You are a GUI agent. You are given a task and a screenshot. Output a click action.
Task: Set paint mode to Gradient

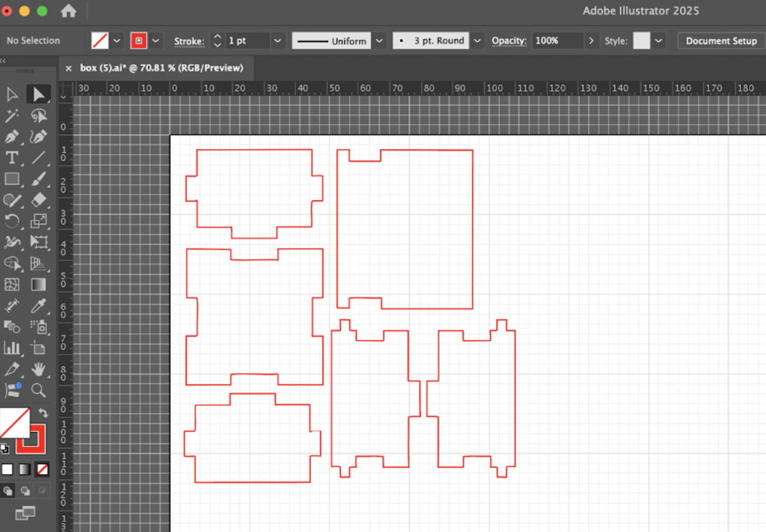(25, 469)
